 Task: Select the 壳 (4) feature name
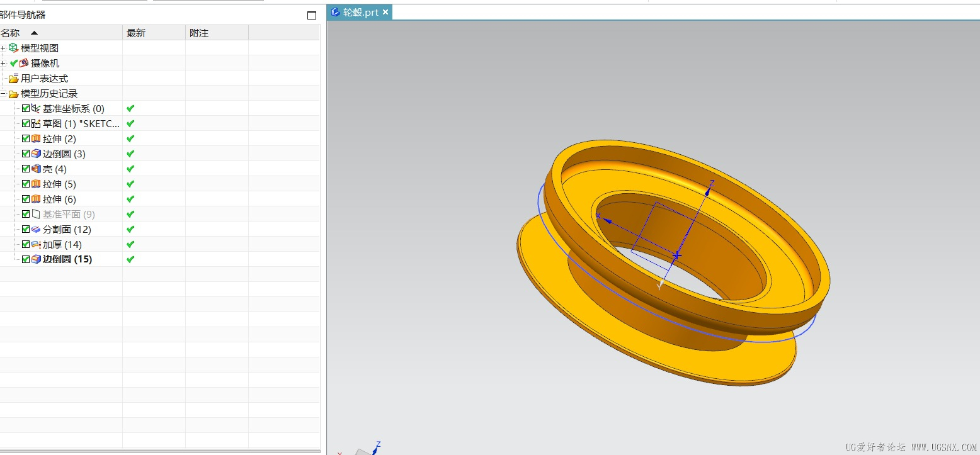click(55, 169)
